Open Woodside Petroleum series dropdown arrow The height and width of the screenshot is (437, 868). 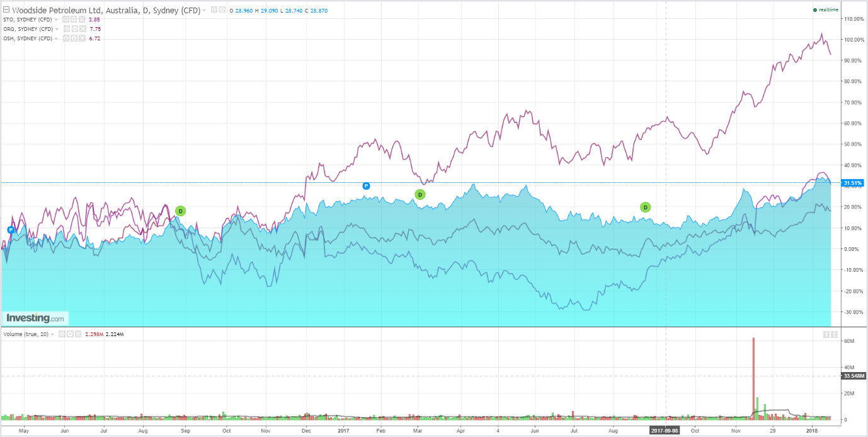tap(204, 11)
